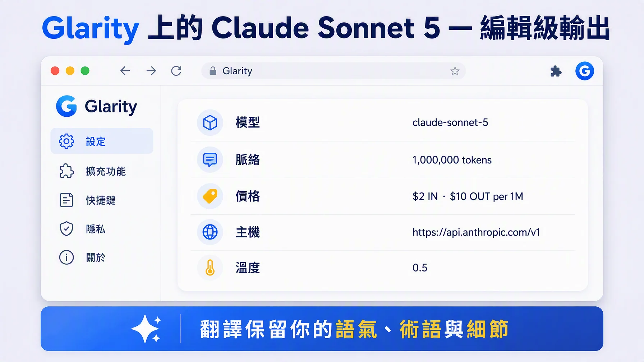Click the globe icon beside 主機
644x362 pixels.
click(x=210, y=232)
